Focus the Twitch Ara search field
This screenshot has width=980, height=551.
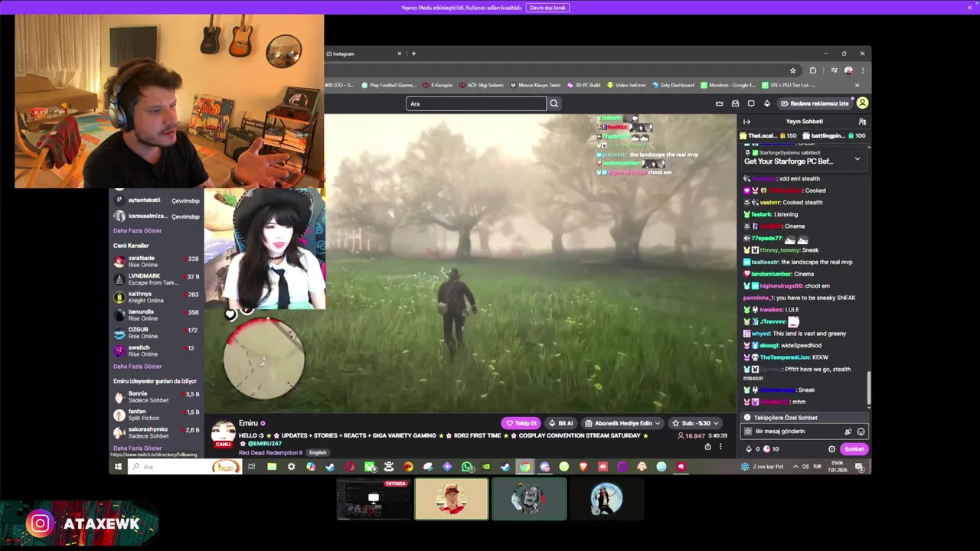pyautogui.click(x=476, y=103)
